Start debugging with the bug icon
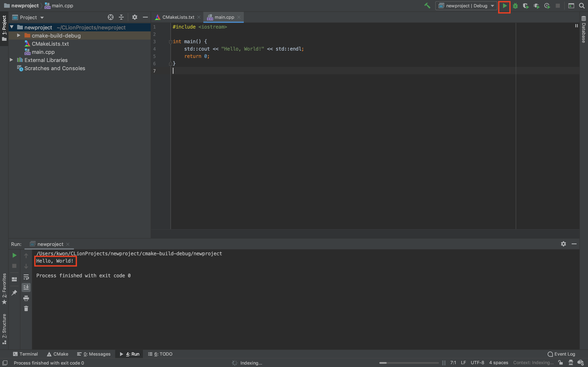The image size is (588, 367). coord(515,6)
